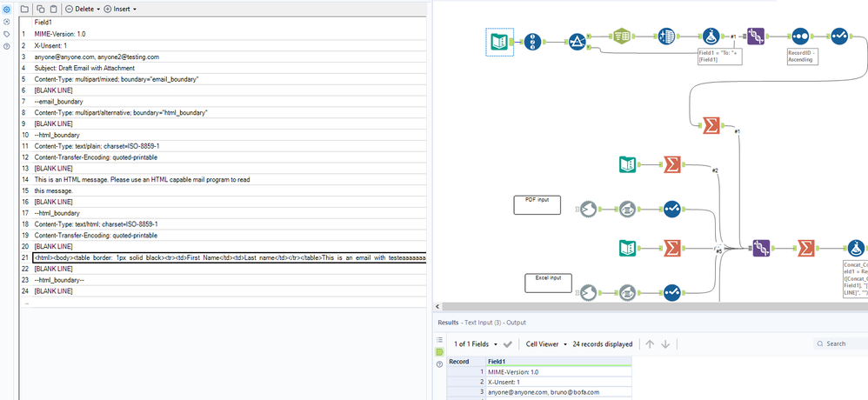This screenshot has width=868, height=400.
Task: Select the Sort tool on canvas
Action: 800,37
